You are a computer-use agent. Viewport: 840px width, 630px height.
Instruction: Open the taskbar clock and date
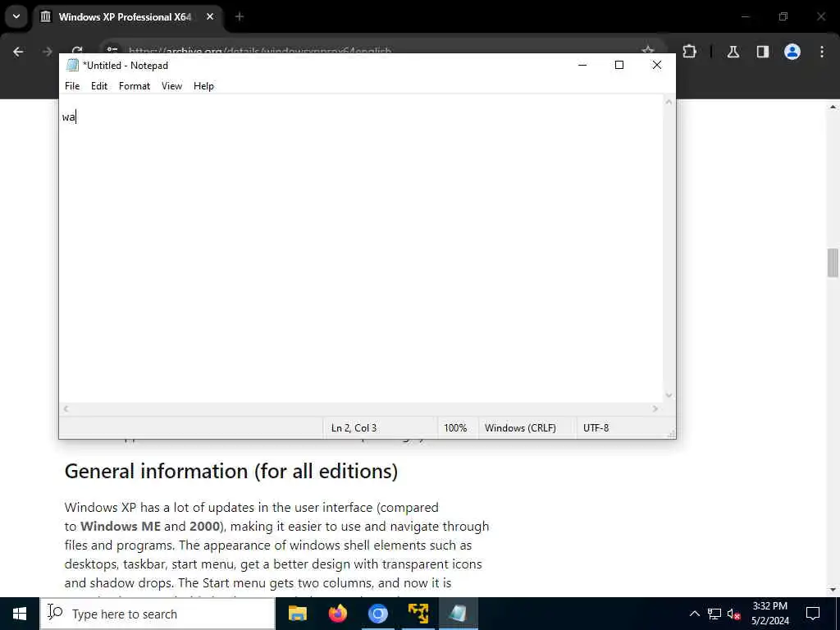[769, 614]
